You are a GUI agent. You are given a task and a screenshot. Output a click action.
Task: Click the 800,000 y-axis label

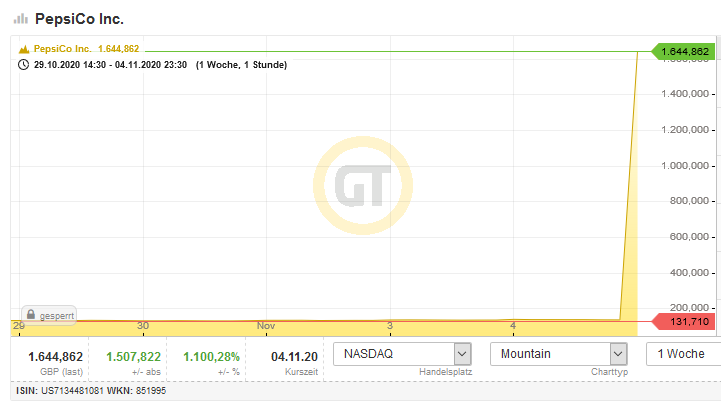click(689, 201)
